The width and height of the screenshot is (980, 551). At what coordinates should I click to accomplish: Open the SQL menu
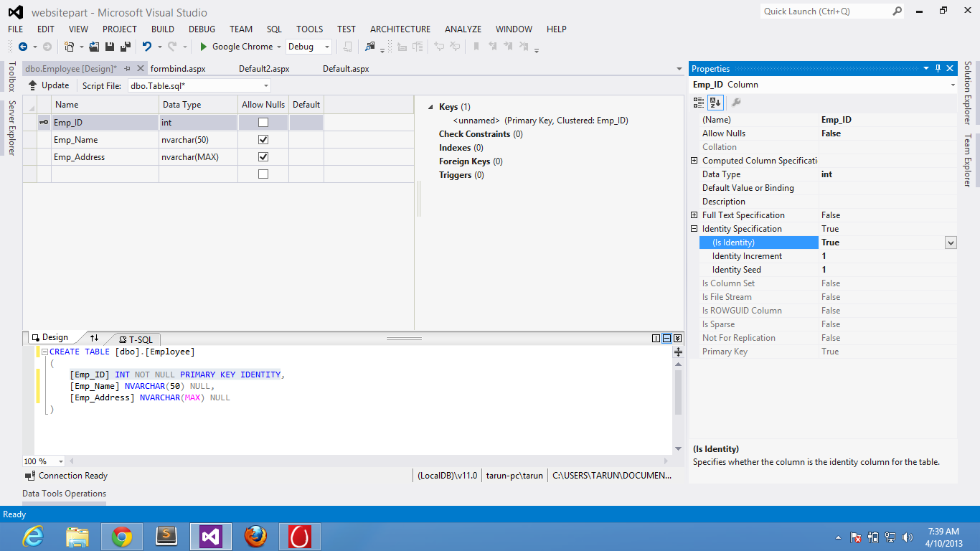(x=273, y=29)
